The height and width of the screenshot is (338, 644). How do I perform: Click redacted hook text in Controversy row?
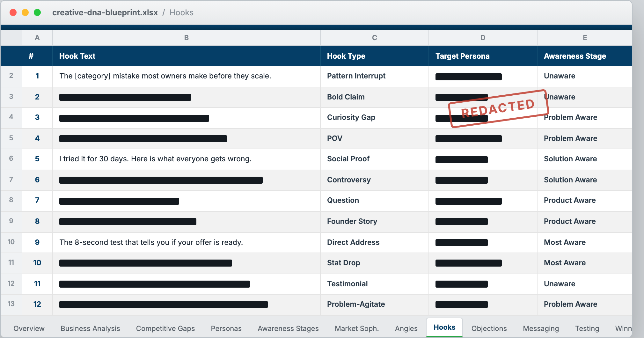(161, 180)
